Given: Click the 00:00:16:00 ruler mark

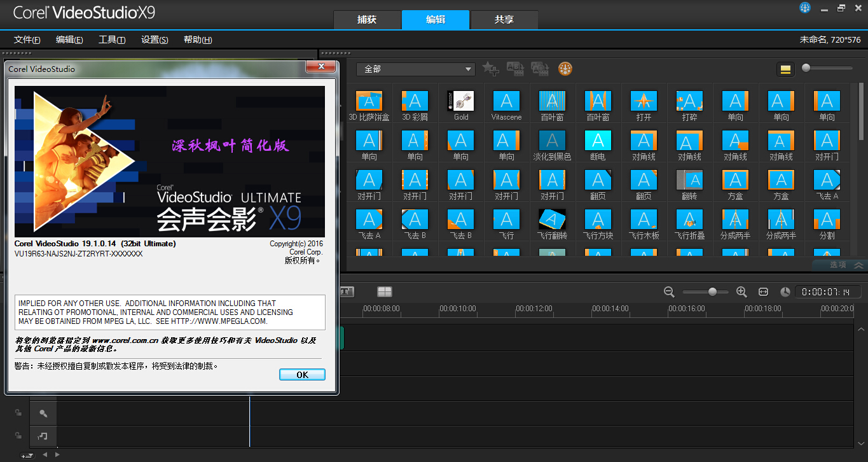Looking at the screenshot, I should click(x=686, y=308).
